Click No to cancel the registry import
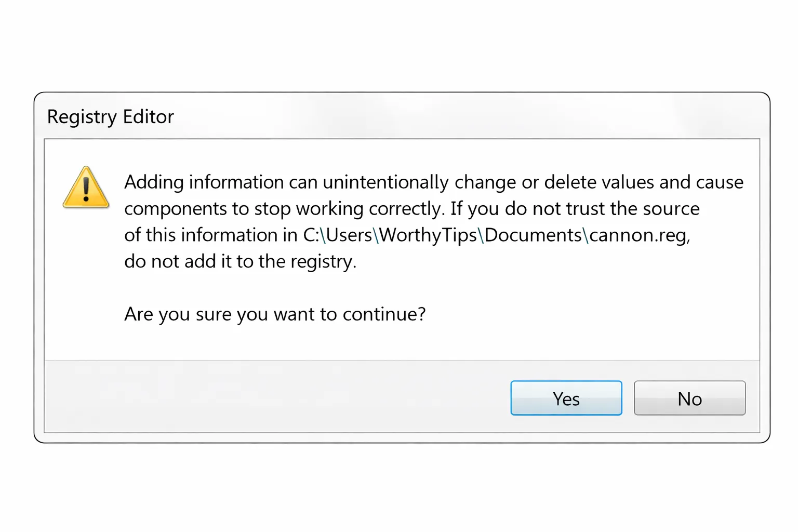Screen dimensions: 798x532 689,398
